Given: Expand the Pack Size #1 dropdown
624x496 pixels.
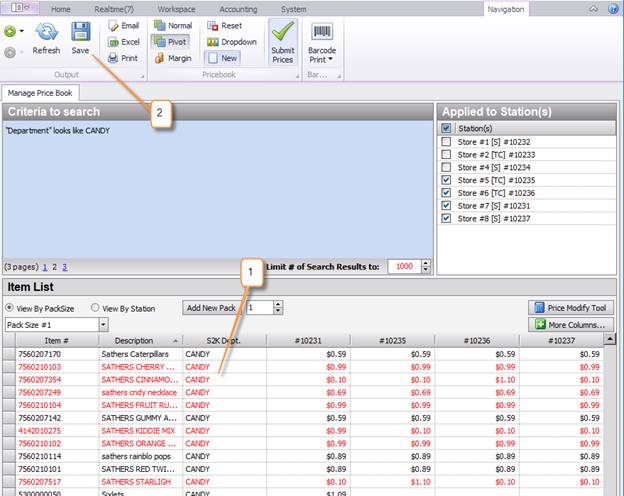Looking at the screenshot, I should (x=102, y=325).
